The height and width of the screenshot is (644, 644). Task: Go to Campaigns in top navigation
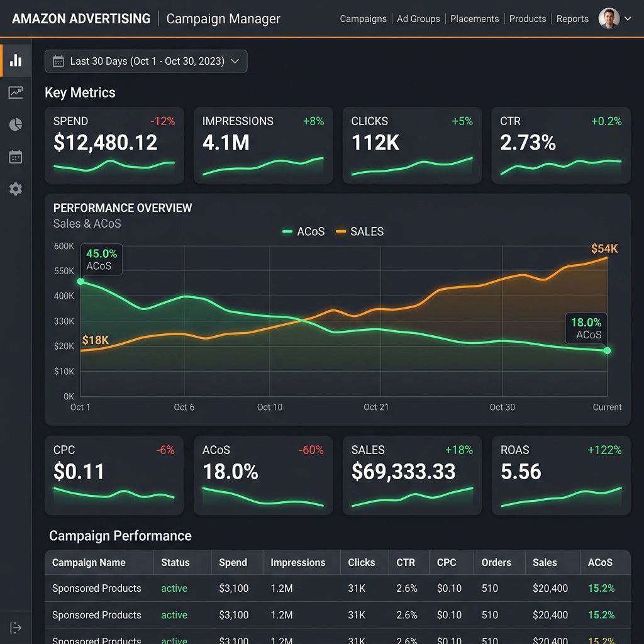click(x=363, y=19)
